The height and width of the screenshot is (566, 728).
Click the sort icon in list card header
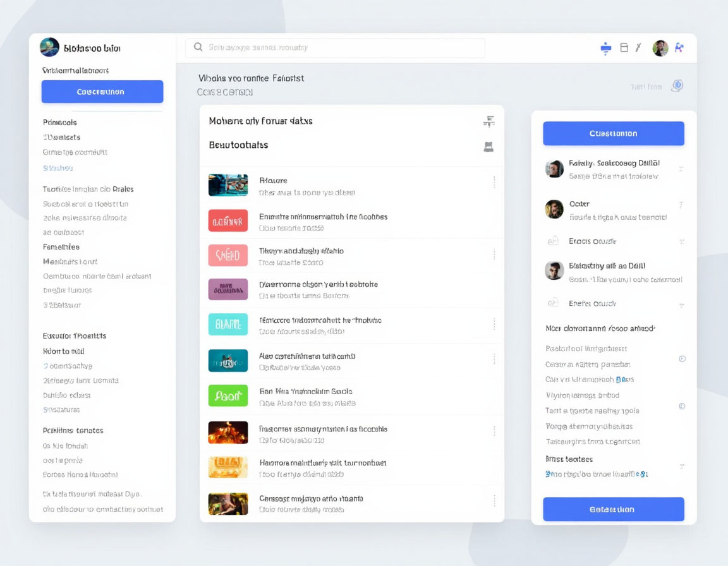[488, 121]
